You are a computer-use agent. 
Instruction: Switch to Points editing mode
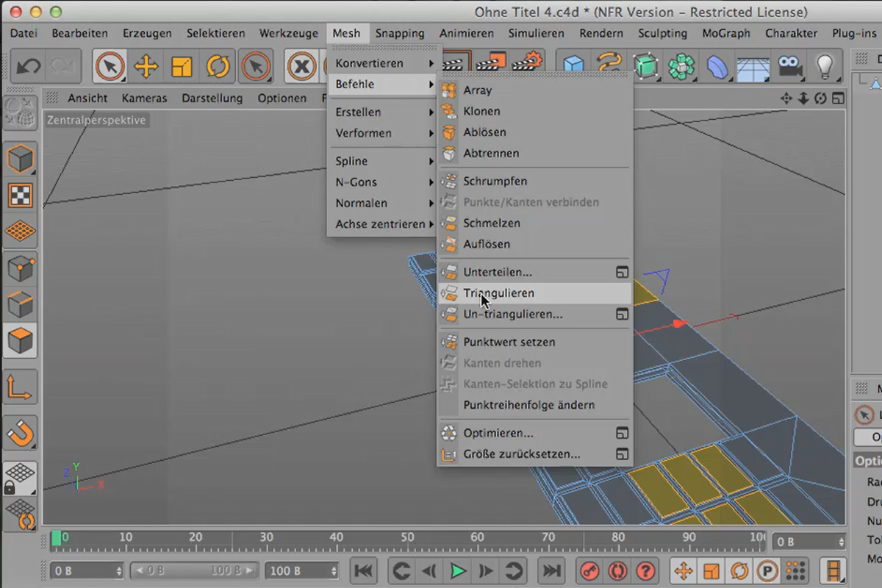20,269
